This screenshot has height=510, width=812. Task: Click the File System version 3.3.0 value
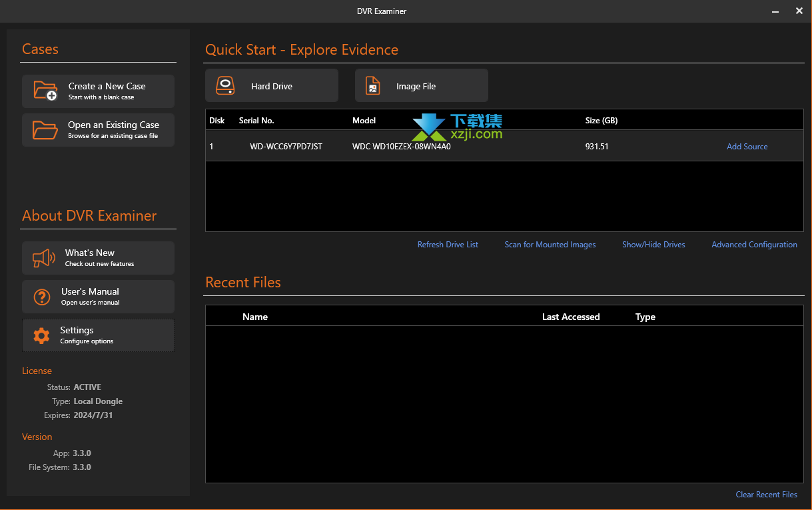point(82,467)
